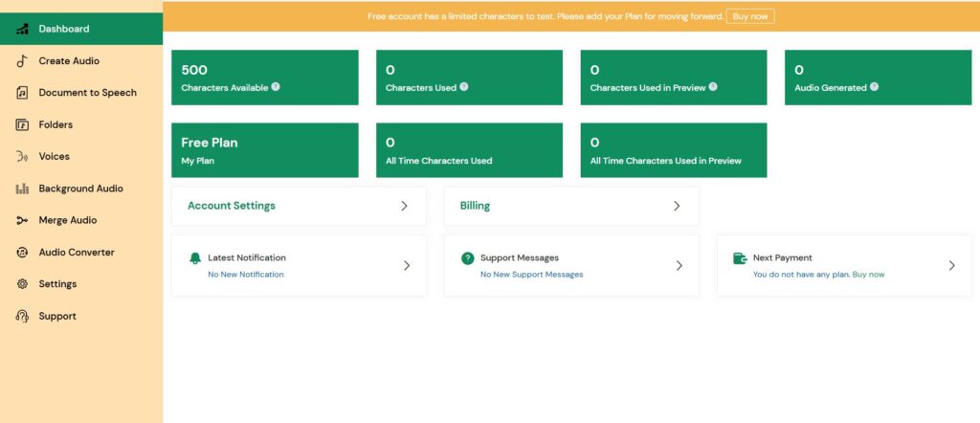Click the Create Audio music note icon

point(21,61)
